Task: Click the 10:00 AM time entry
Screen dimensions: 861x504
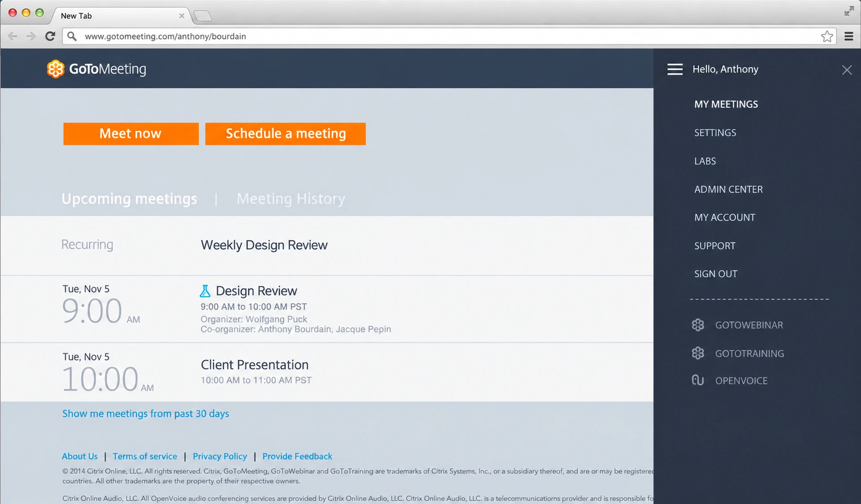Action: pos(108,379)
